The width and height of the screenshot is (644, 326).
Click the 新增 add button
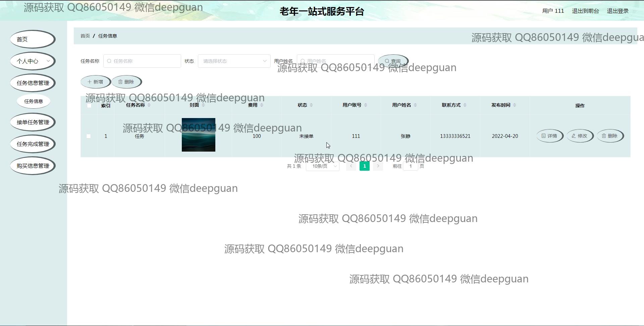[95, 82]
